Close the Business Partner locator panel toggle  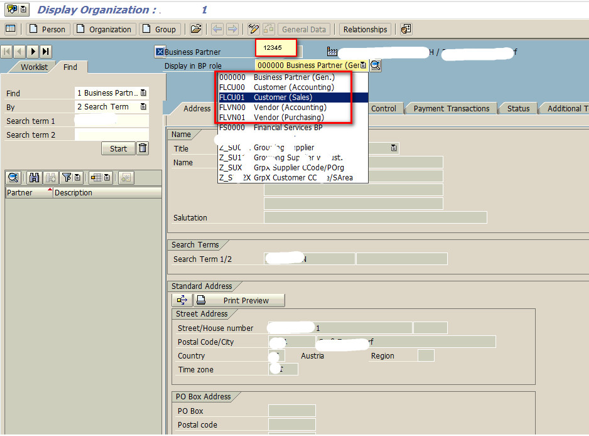160,51
